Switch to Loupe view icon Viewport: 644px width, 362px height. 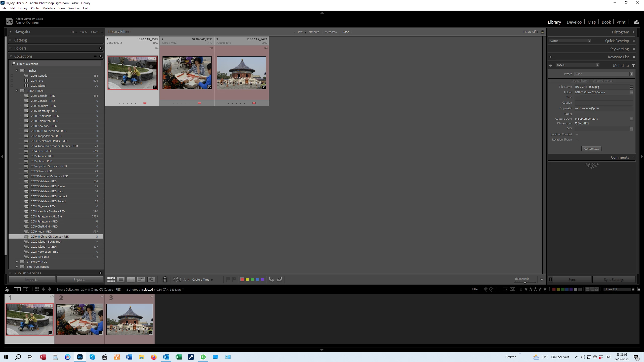(121, 279)
